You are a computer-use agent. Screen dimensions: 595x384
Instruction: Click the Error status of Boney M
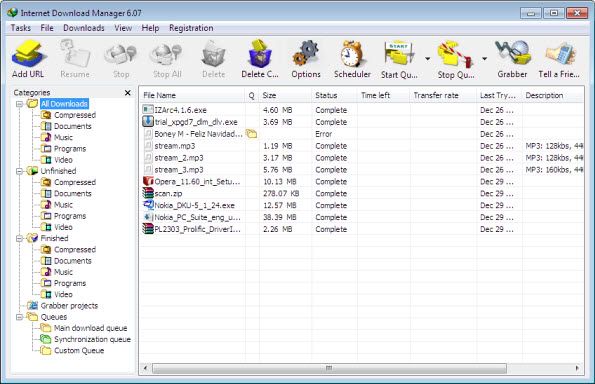pyautogui.click(x=323, y=134)
